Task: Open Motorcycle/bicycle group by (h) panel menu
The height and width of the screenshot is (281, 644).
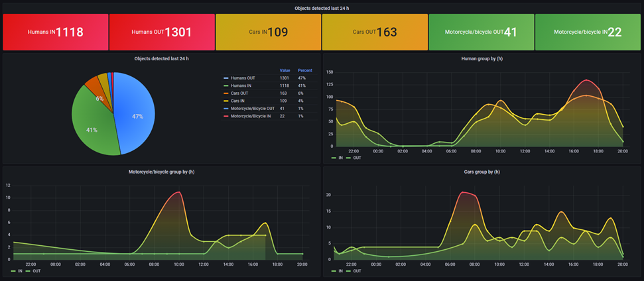Action: point(161,172)
